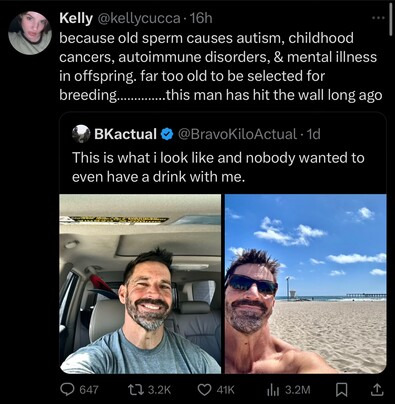Open the reply icon showing 647 comments
The width and height of the screenshot is (395, 404).
tap(67, 389)
